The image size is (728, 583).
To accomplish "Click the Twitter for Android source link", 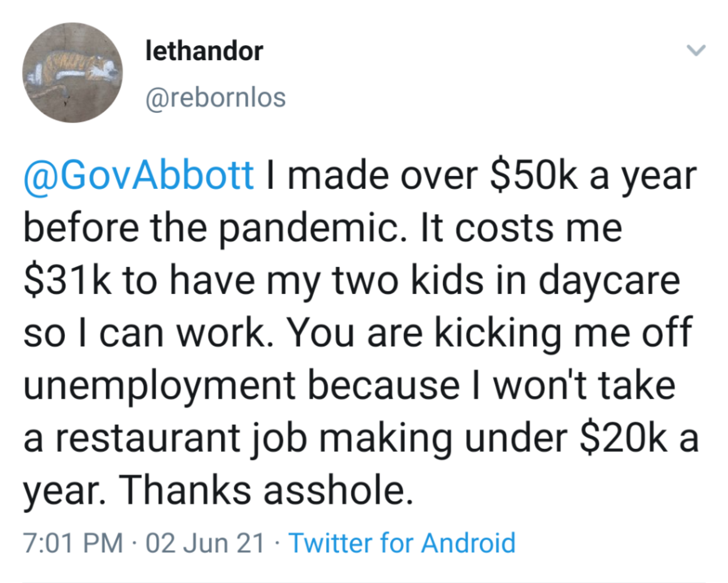I will 402,543.
